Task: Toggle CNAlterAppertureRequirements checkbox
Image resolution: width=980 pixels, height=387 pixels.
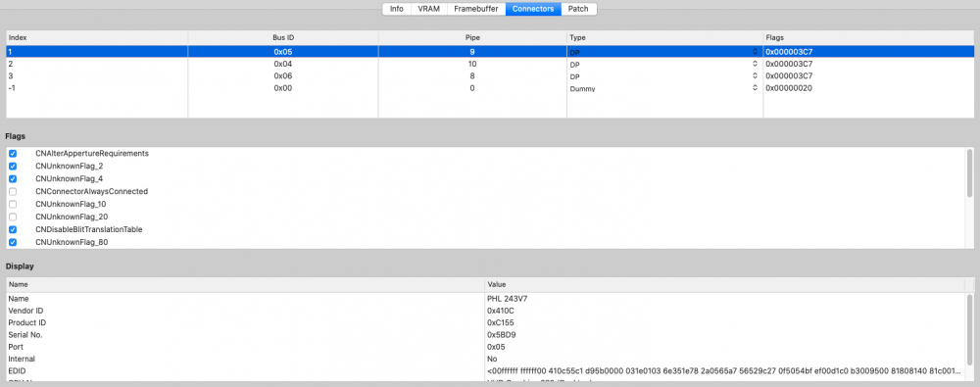Action: pyautogui.click(x=13, y=154)
